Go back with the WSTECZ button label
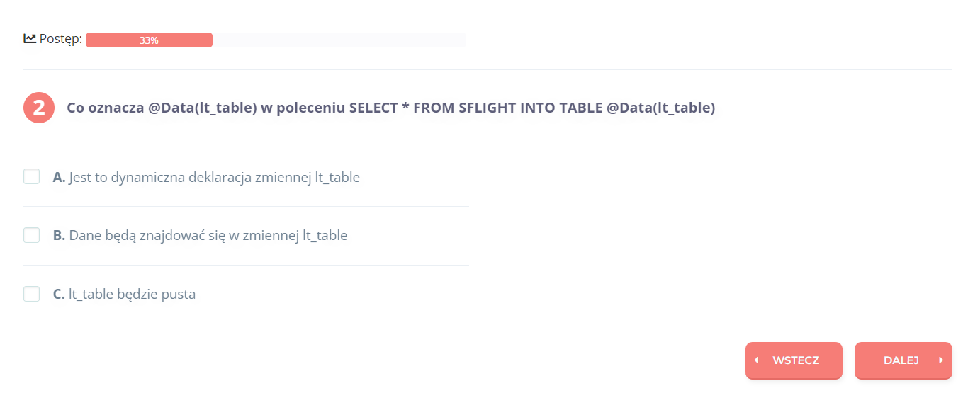Screen dimensions: 980x410 (x=796, y=360)
